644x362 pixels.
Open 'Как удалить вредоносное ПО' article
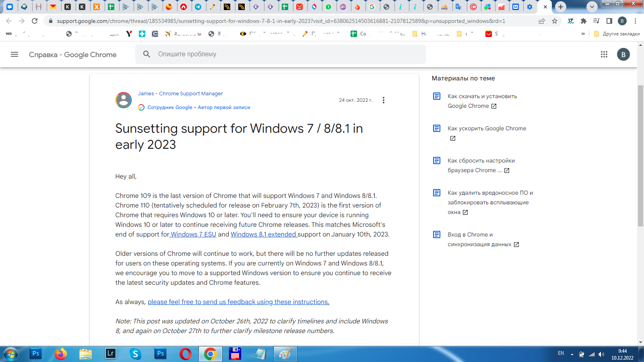(x=490, y=202)
